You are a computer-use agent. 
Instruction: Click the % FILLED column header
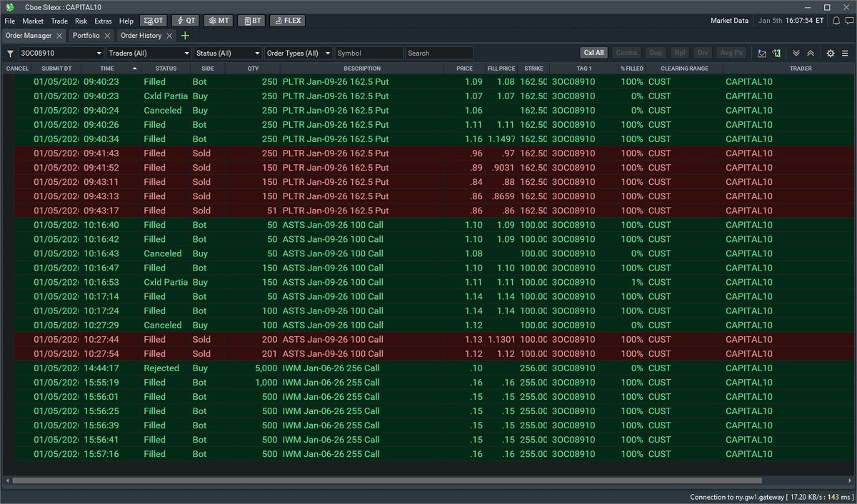click(x=632, y=69)
